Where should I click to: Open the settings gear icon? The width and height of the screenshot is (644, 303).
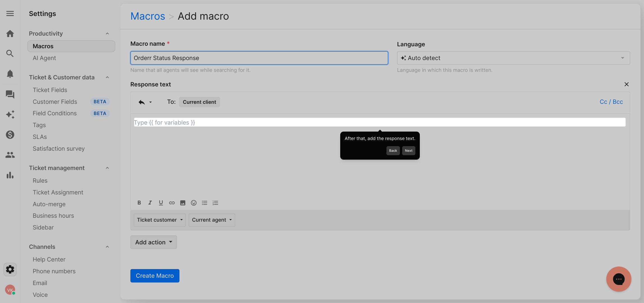10,269
